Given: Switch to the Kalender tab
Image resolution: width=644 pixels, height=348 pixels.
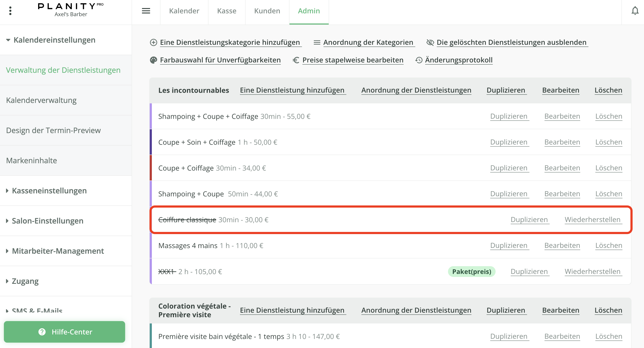Looking at the screenshot, I should click(x=184, y=11).
